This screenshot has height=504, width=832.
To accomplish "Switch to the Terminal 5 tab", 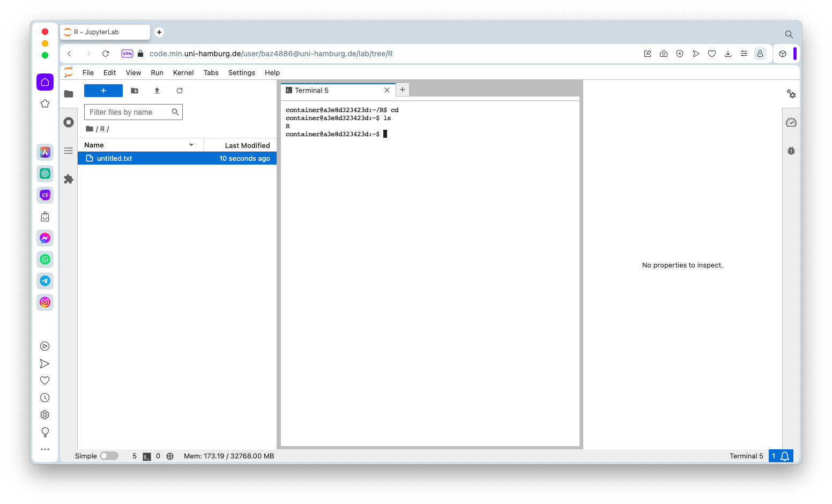I will point(311,91).
